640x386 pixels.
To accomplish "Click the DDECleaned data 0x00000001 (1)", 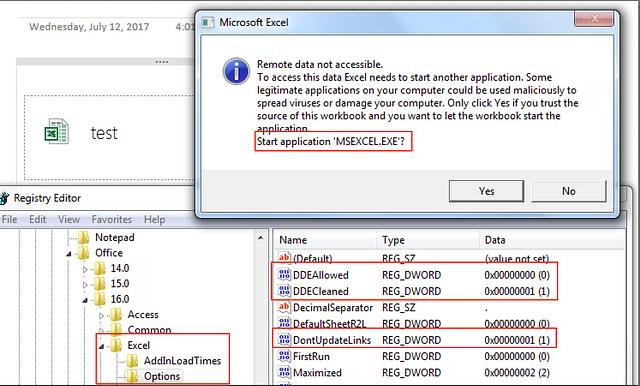I will 517,291.
